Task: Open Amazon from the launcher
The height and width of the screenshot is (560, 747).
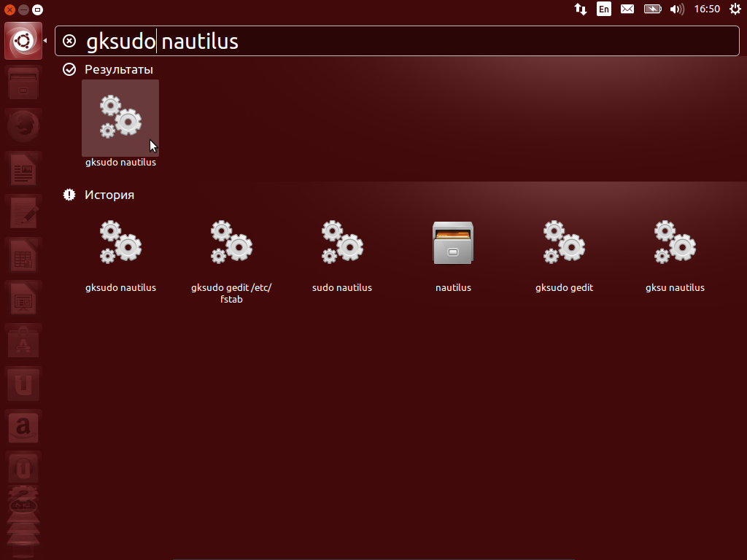Action: [x=23, y=427]
